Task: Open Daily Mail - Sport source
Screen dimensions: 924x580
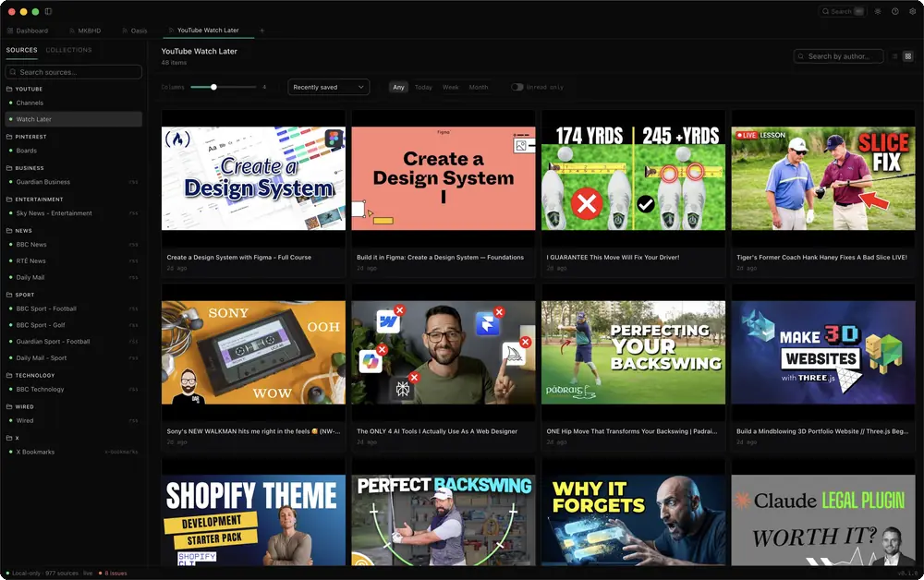Action: (74, 358)
